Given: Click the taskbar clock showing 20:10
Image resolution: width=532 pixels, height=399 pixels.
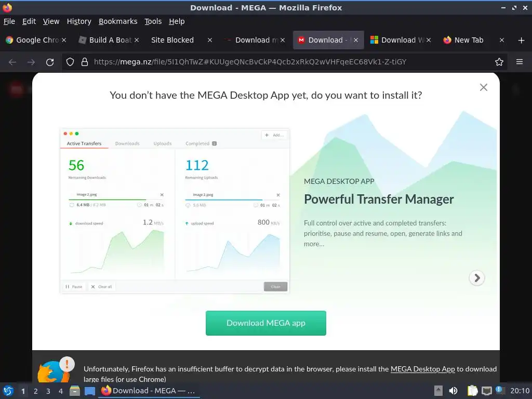Looking at the screenshot, I should (x=520, y=391).
